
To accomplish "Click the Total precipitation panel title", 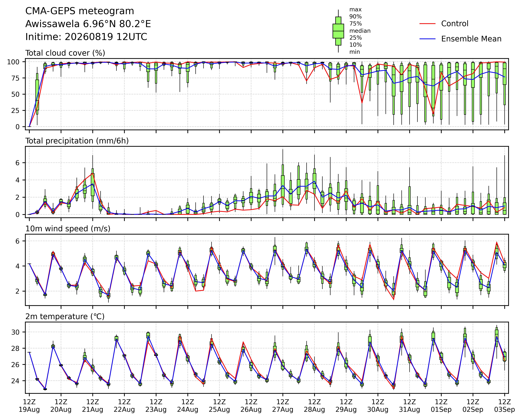I will coord(77,141).
